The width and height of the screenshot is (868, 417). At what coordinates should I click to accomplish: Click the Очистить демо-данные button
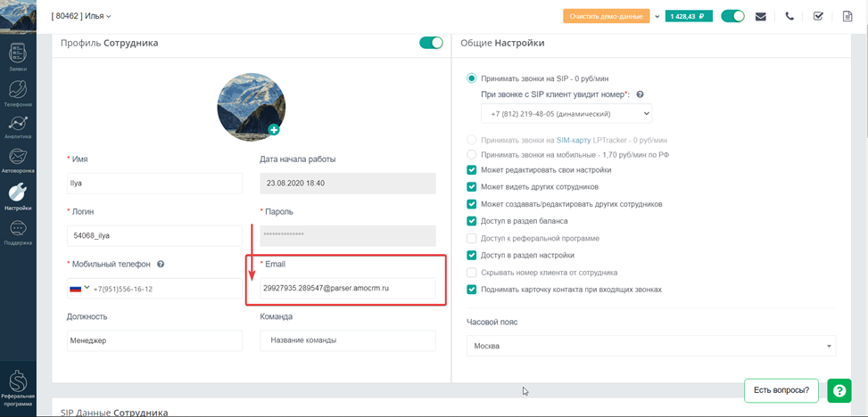(606, 16)
